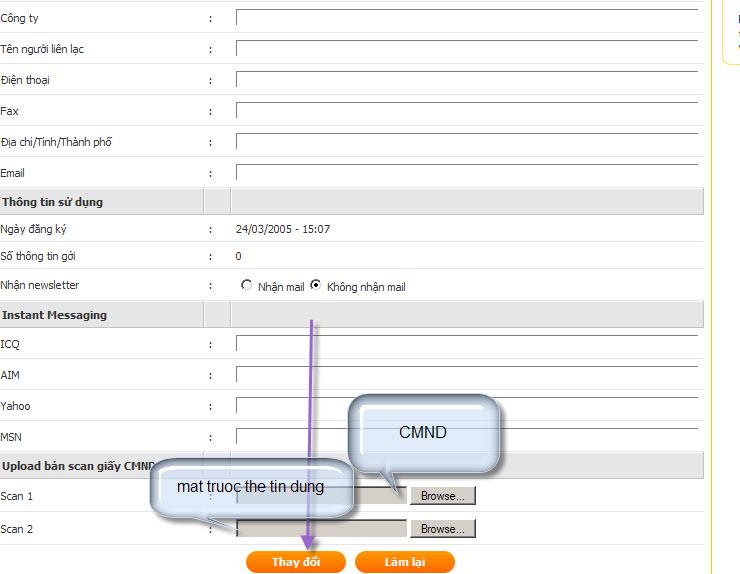Click Browse button for Scan 1

442,496
